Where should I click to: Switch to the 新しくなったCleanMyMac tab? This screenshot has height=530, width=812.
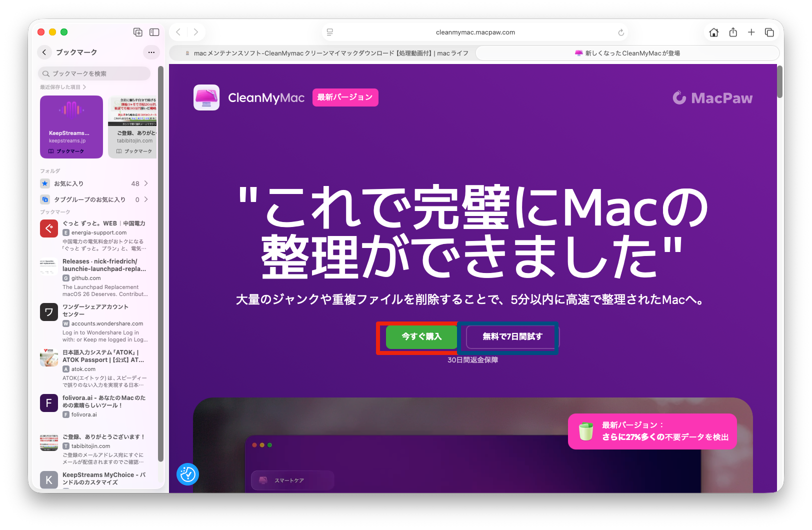pyautogui.click(x=627, y=53)
